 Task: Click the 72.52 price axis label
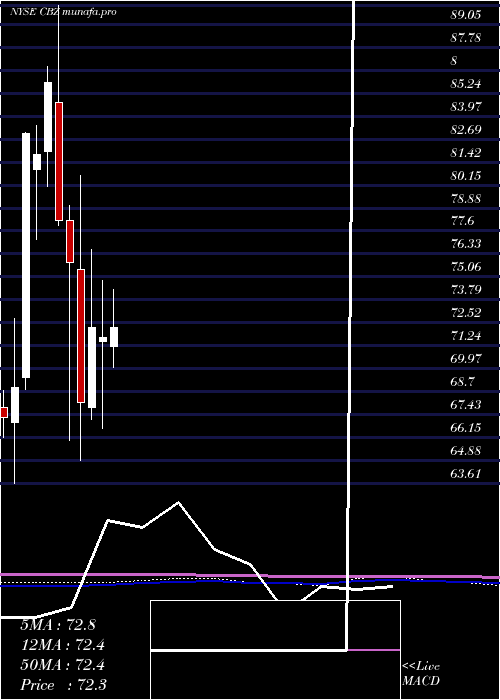pyautogui.click(x=466, y=312)
